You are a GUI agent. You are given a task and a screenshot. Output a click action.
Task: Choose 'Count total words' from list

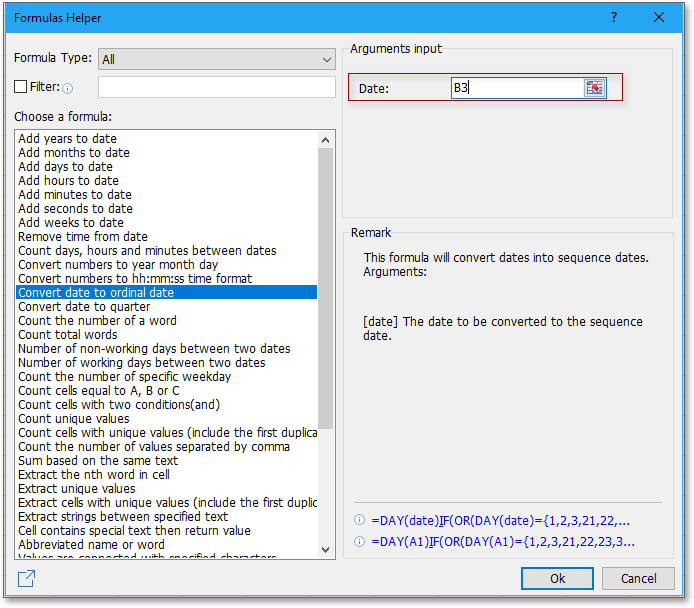coord(67,335)
